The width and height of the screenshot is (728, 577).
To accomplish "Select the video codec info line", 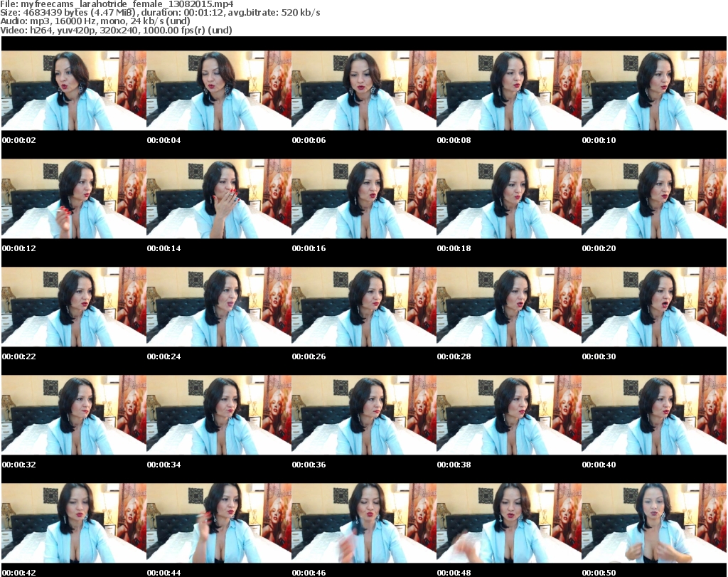I will pyautogui.click(x=116, y=30).
